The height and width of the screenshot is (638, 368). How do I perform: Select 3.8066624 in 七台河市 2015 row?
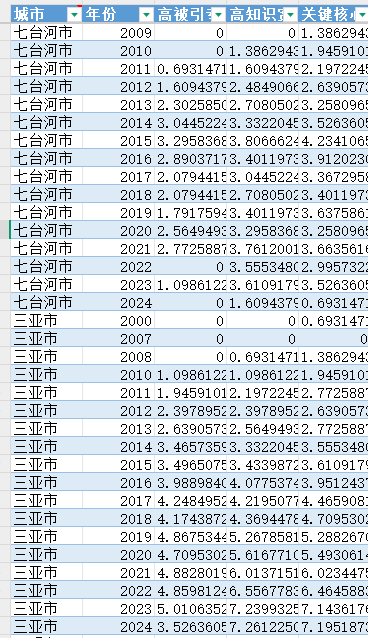point(263,140)
